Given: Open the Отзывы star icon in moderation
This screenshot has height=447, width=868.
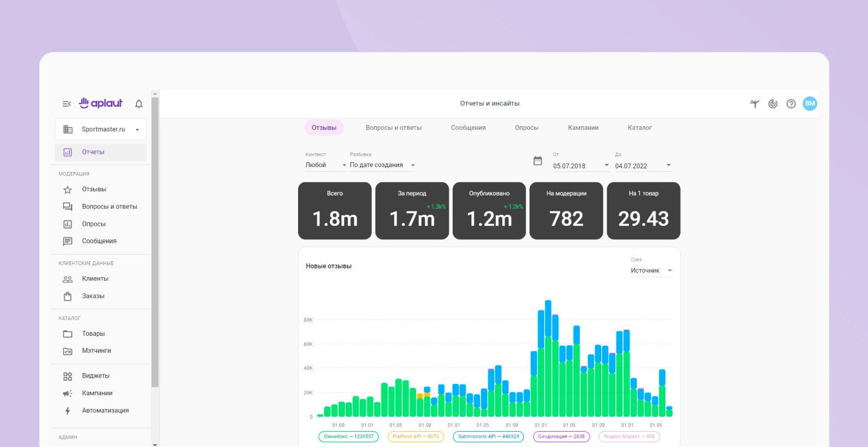Looking at the screenshot, I should tap(68, 190).
